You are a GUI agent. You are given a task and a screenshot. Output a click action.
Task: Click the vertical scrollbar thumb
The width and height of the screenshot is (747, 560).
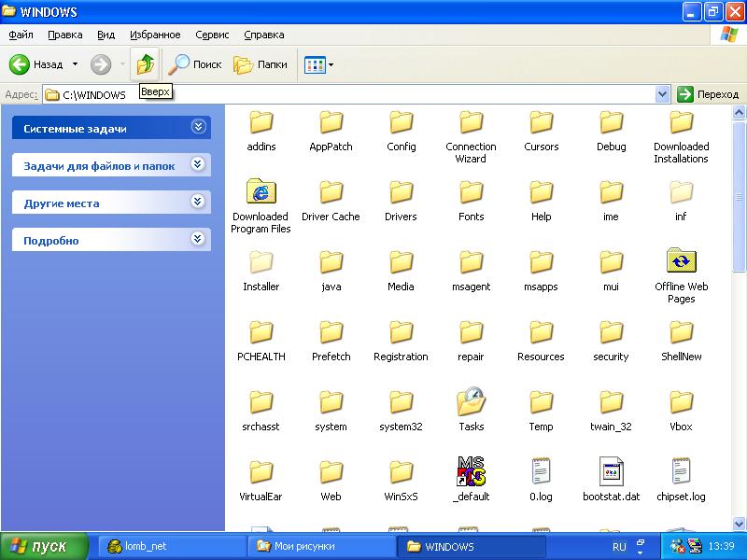pos(739,196)
